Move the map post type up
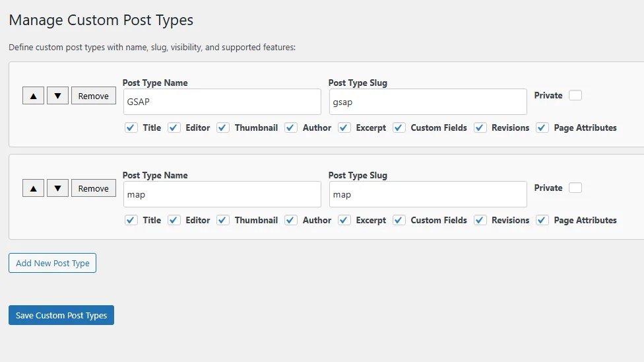 pyautogui.click(x=33, y=188)
